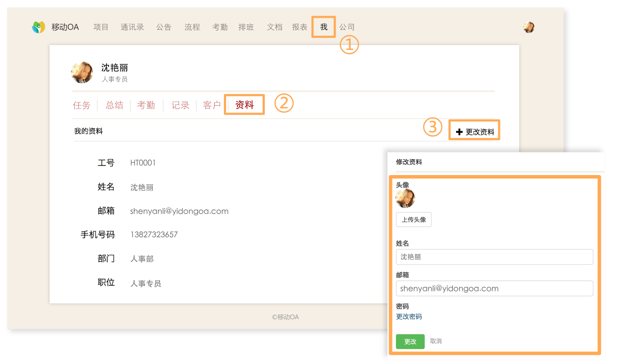Click the 移动OA leaf logo icon
Image resolution: width=620 pixels, height=364 pixels.
(39, 27)
